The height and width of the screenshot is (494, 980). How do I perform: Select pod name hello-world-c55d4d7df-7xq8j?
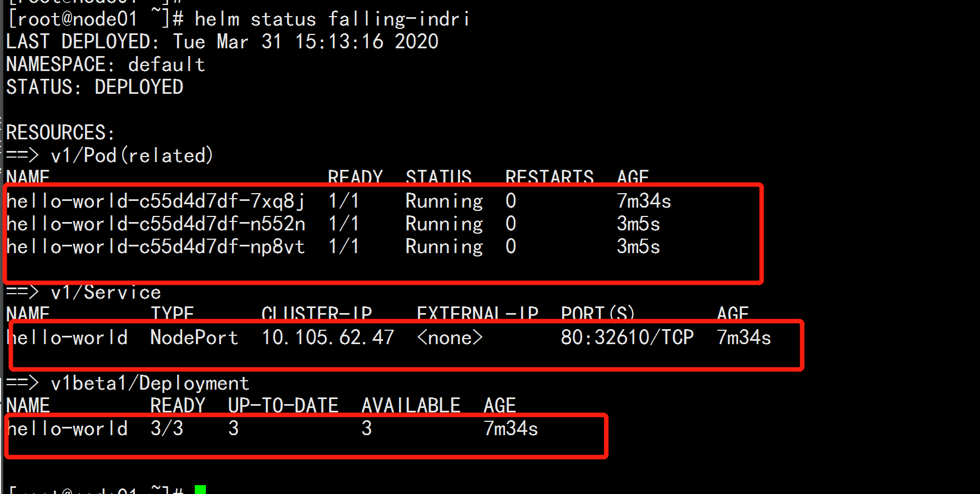155,201
